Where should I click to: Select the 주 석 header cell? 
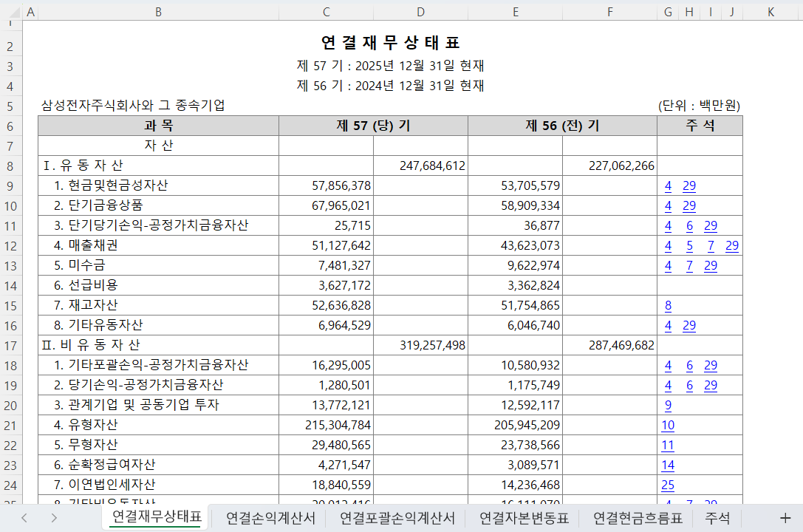coord(700,126)
